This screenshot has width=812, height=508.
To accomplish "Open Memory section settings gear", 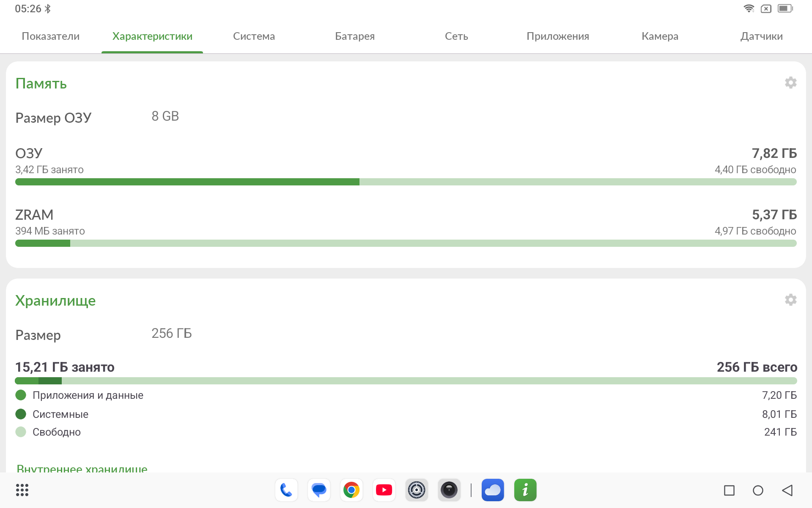I will click(790, 83).
